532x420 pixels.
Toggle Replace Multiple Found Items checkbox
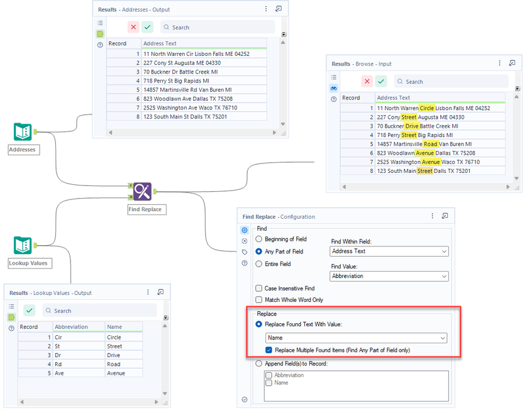[269, 350]
